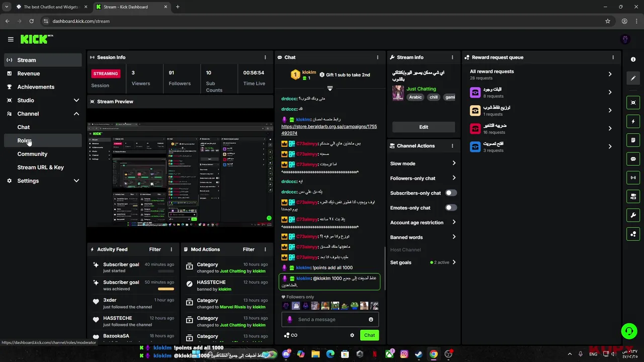This screenshot has width=644, height=362.
Task: Click the Edit button in Stream info
Action: tap(424, 127)
